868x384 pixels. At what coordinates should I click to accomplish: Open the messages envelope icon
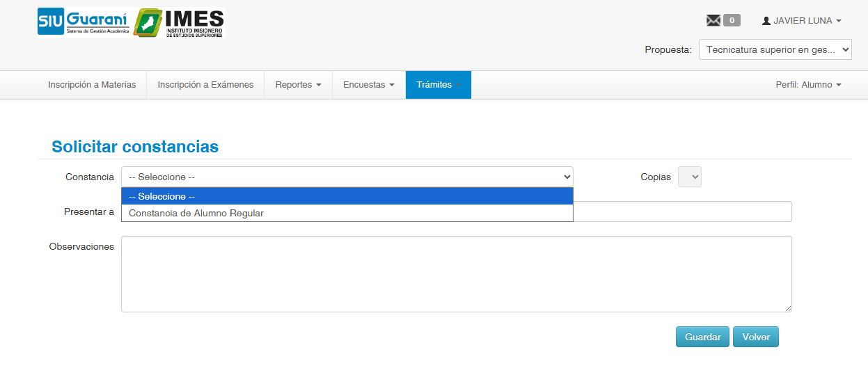713,21
